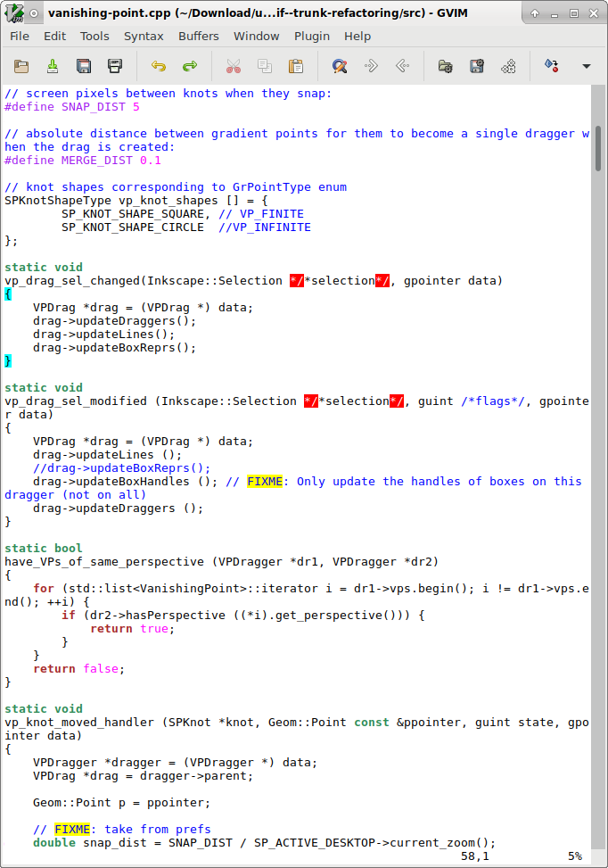Click the 'return true;' statement

click(132, 628)
